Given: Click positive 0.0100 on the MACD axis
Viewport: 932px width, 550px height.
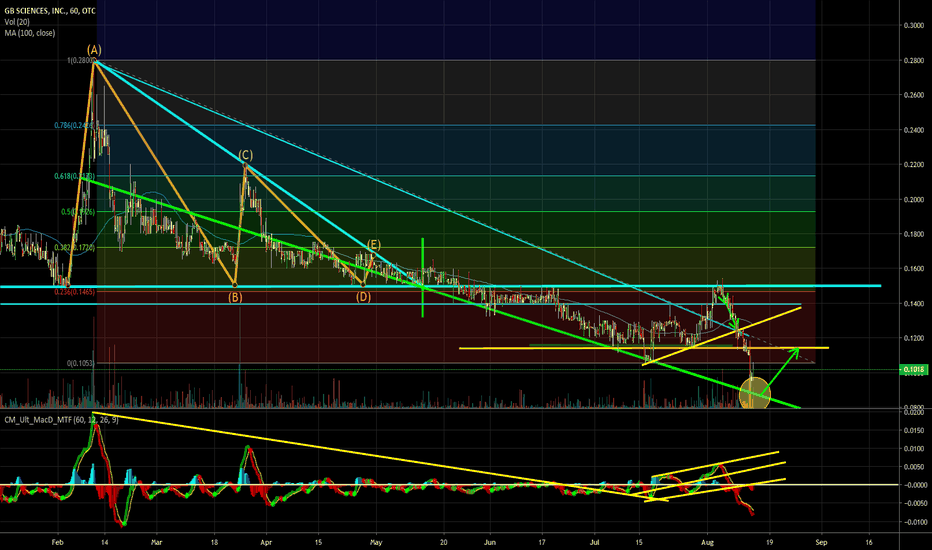Looking at the screenshot, I should [x=915, y=449].
